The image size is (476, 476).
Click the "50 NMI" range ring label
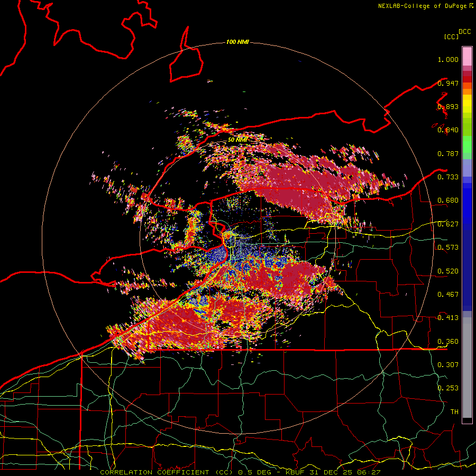pyautogui.click(x=237, y=140)
